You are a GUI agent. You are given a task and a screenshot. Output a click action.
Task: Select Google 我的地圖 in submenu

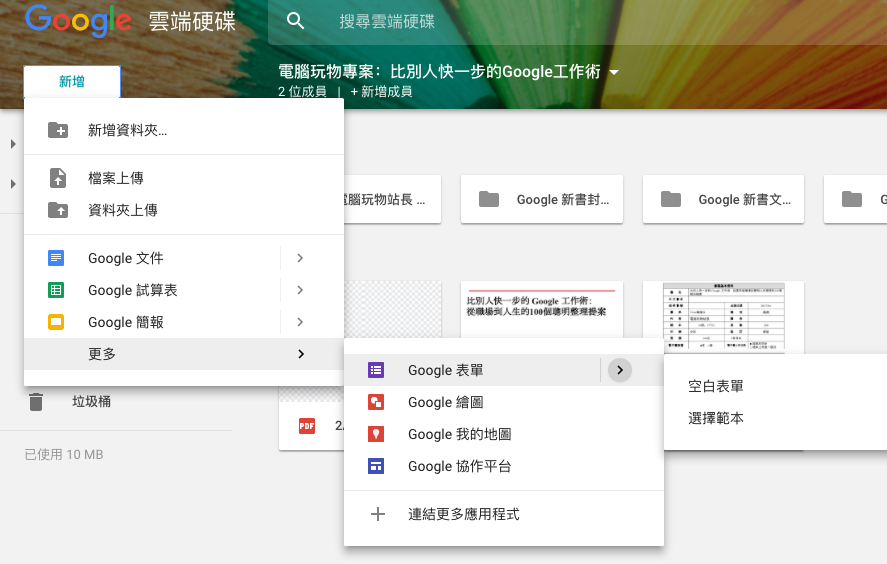(504, 434)
